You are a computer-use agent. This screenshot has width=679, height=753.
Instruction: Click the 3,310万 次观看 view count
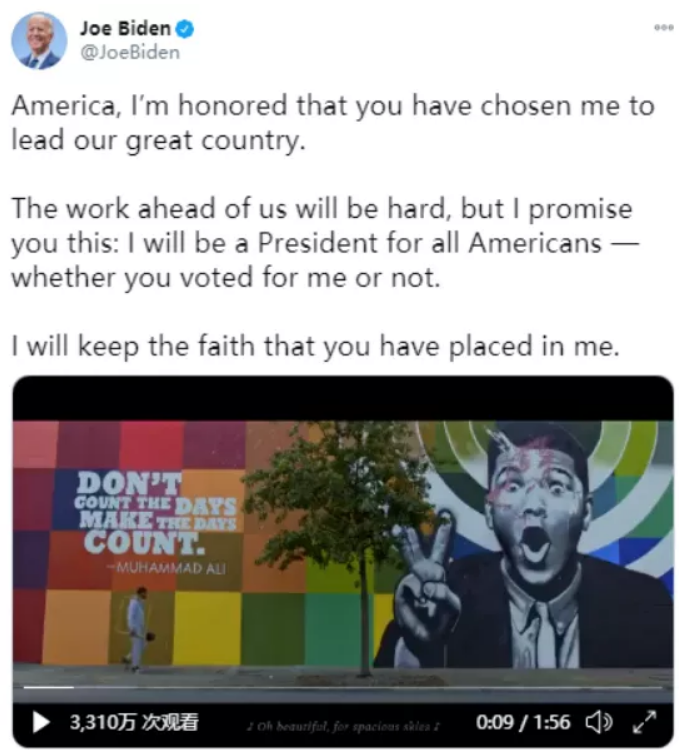pyautogui.click(x=134, y=722)
